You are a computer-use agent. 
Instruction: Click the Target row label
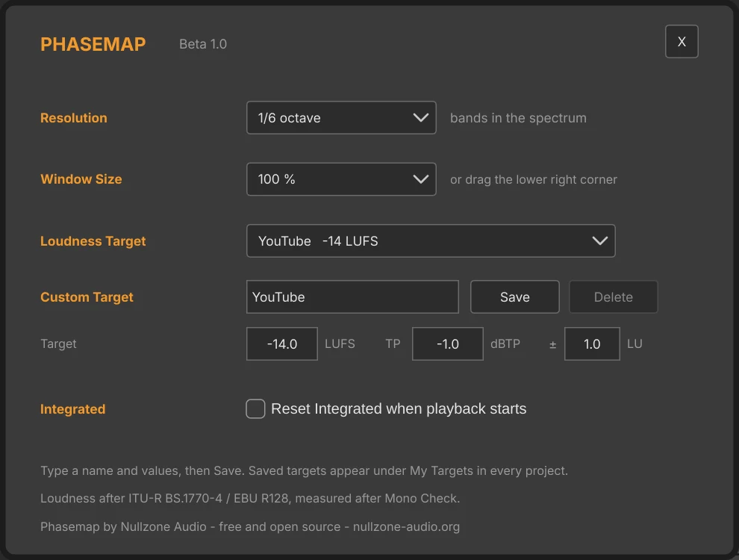click(x=58, y=343)
